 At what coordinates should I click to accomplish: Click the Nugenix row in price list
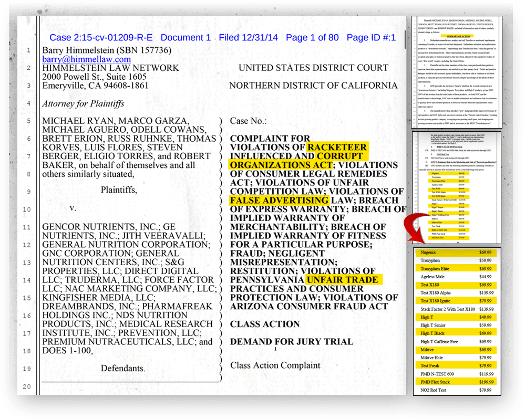coord(456,252)
